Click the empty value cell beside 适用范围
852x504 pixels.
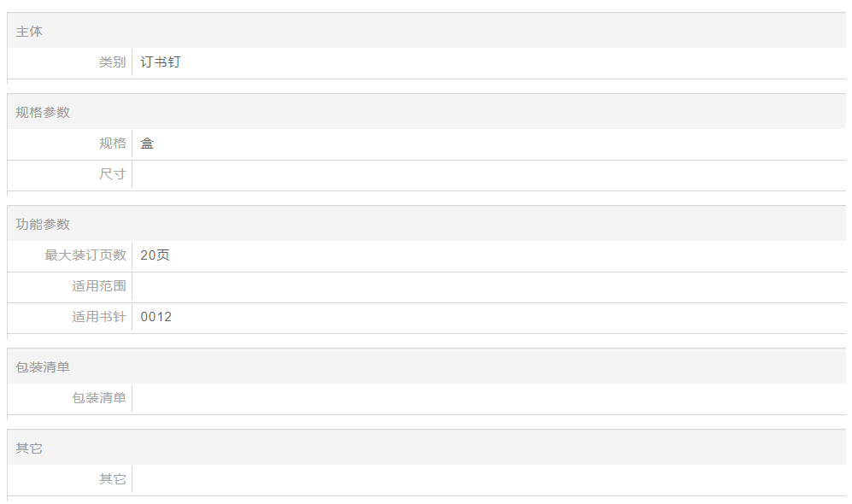pos(487,286)
